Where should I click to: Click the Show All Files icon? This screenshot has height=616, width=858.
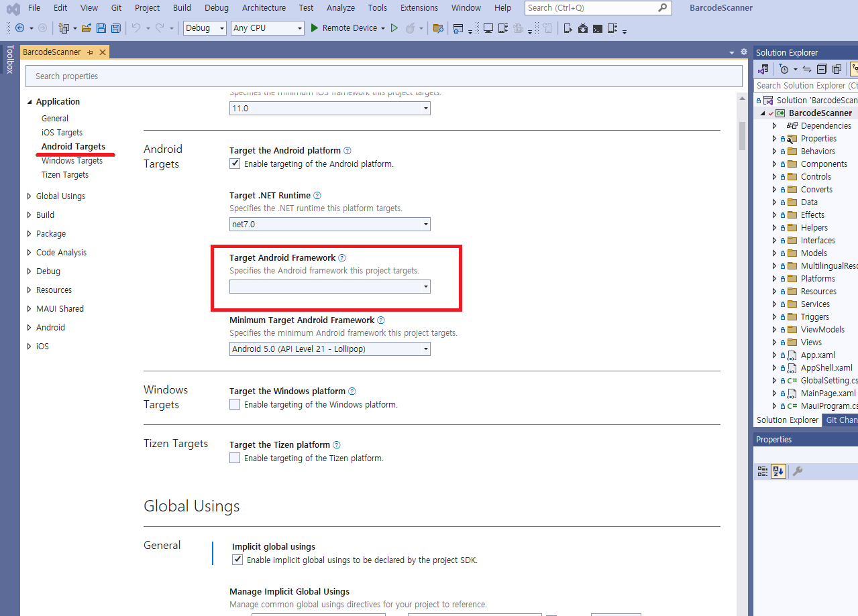coord(837,69)
